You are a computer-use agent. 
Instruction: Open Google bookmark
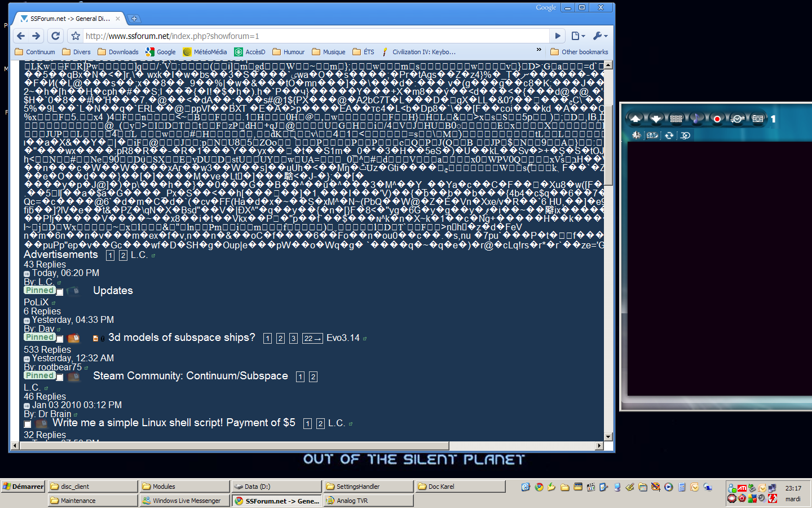(161, 52)
